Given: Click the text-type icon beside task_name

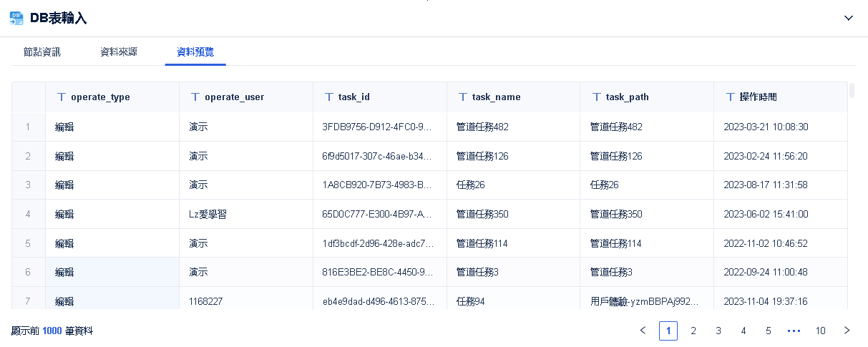Looking at the screenshot, I should [462, 97].
